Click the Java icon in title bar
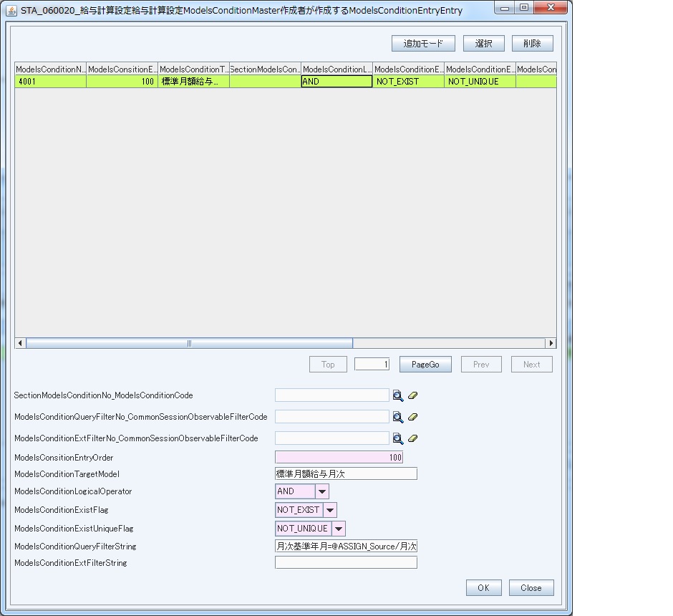Screen dimensions: 673x616 (x=11, y=10)
